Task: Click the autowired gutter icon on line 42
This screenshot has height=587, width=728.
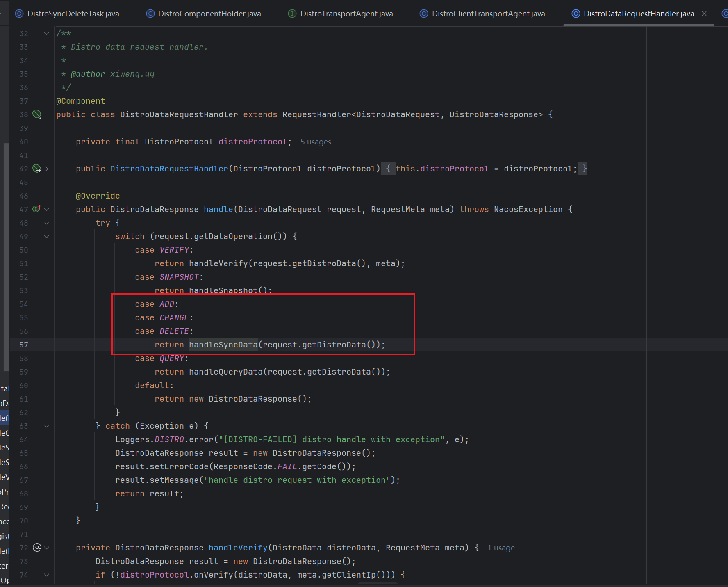Action: pos(37,169)
